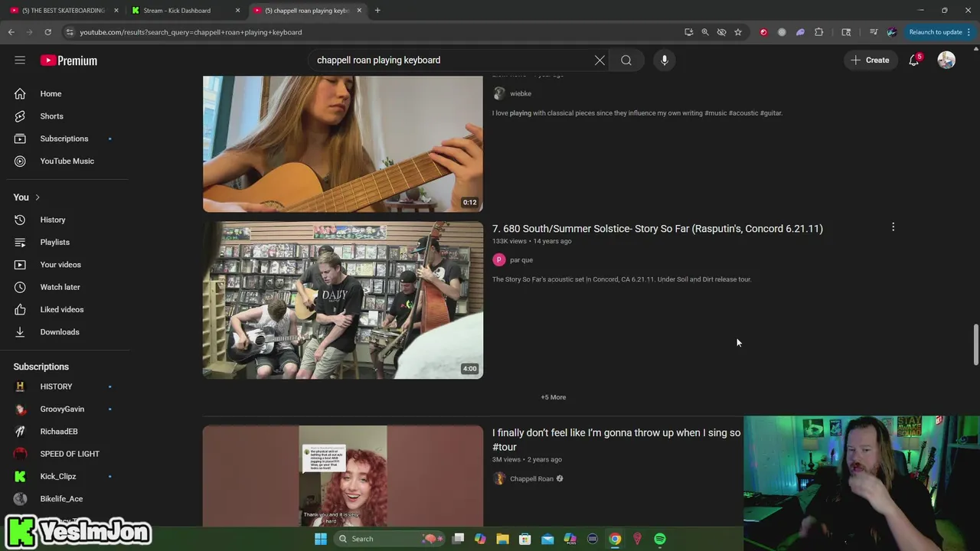
Task: Open a new browser tab
Action: coord(377,11)
